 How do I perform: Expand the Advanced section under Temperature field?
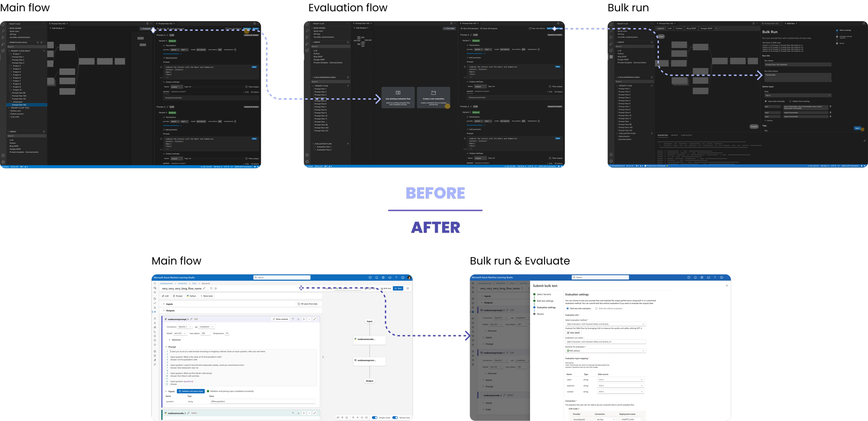tap(175, 340)
